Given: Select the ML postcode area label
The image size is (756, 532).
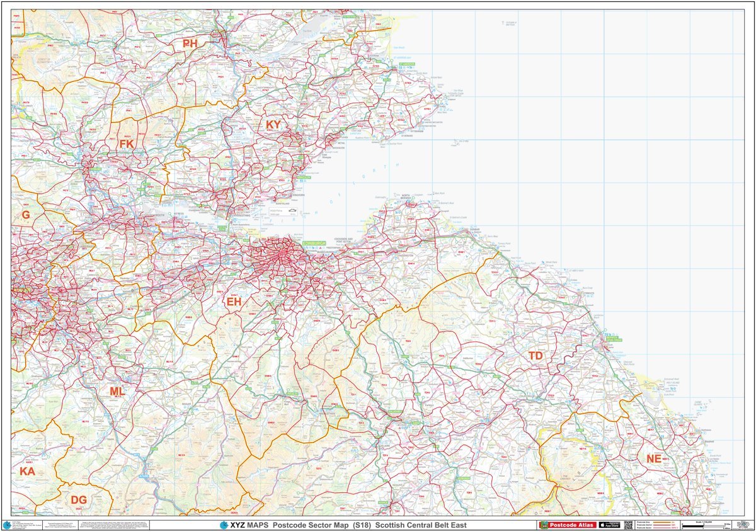Looking at the screenshot, I should coord(117,392).
